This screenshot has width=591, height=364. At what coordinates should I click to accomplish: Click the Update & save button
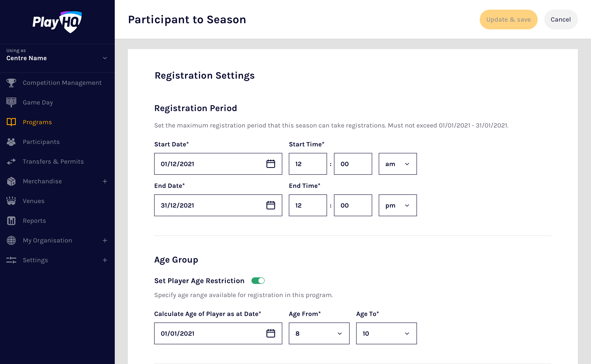tap(508, 20)
